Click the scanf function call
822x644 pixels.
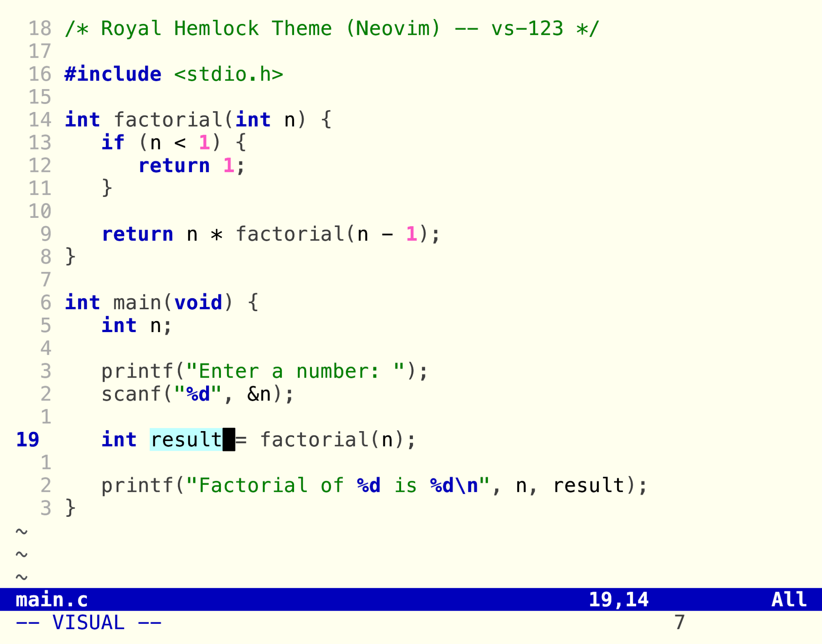pyautogui.click(x=131, y=394)
